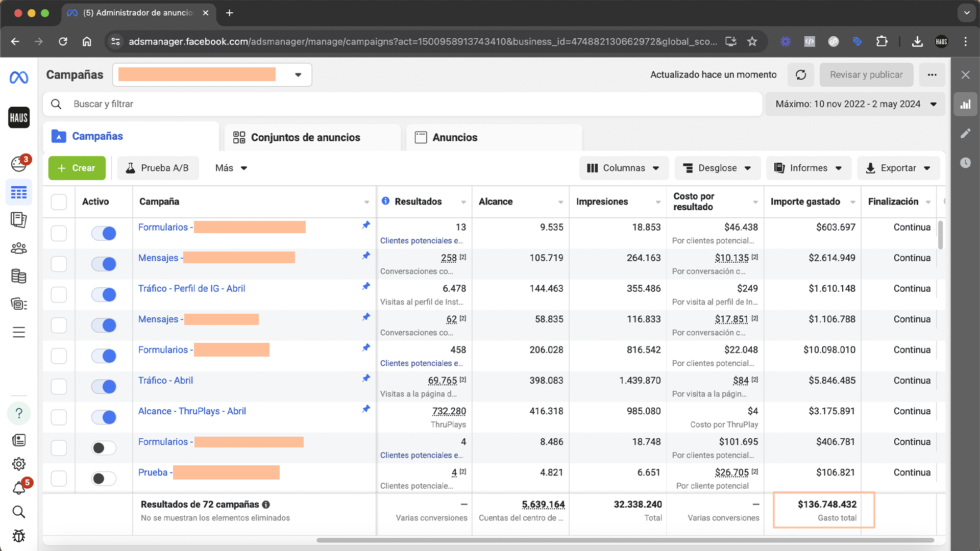Expand the Columnas dropdown
This screenshot has height=551, width=980.
[x=623, y=168]
